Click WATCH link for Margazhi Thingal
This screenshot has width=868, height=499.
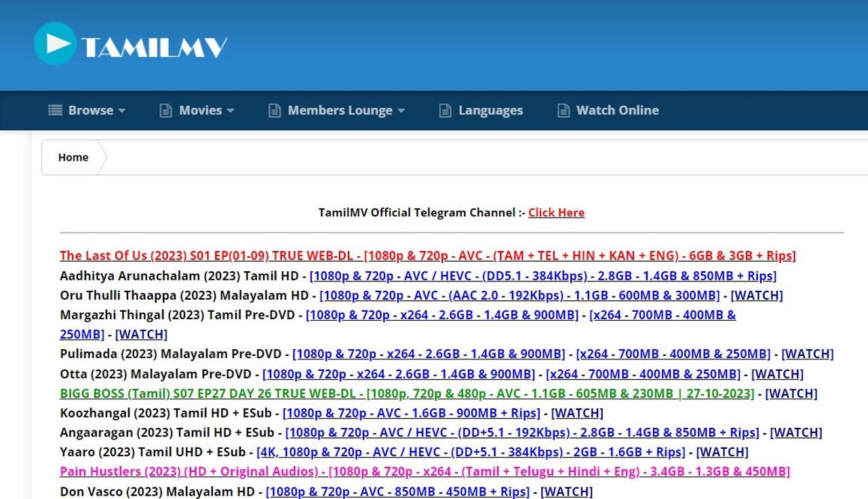click(141, 334)
